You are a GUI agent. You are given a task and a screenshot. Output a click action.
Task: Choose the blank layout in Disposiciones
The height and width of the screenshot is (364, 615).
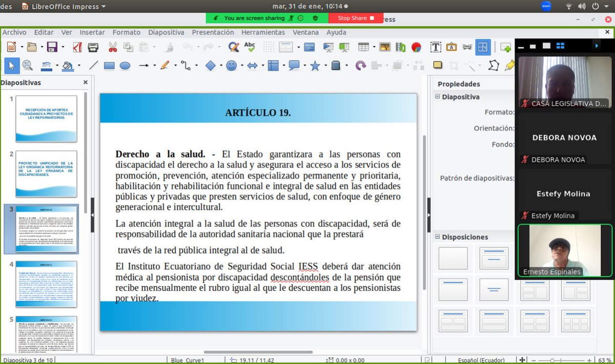click(453, 258)
